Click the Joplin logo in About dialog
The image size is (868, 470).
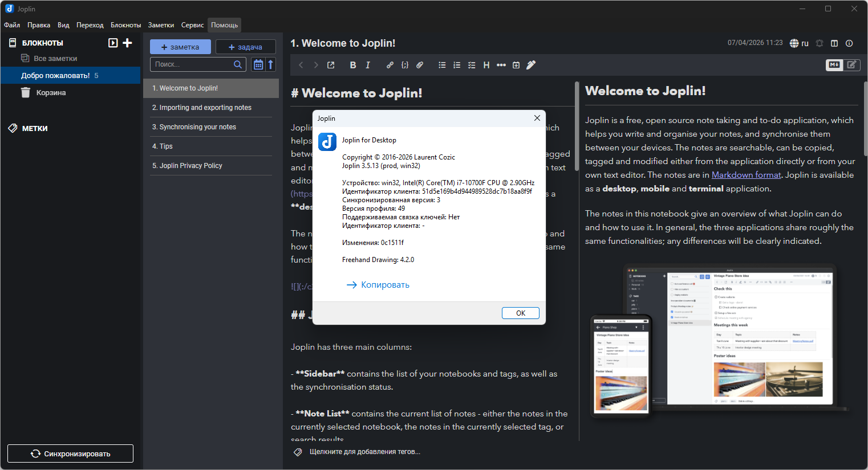[327, 142]
